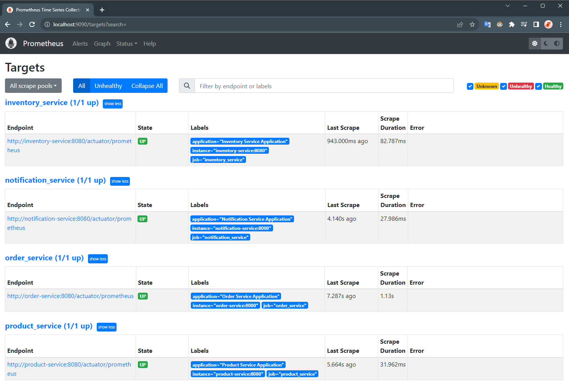Open the Help page

pyautogui.click(x=150, y=43)
